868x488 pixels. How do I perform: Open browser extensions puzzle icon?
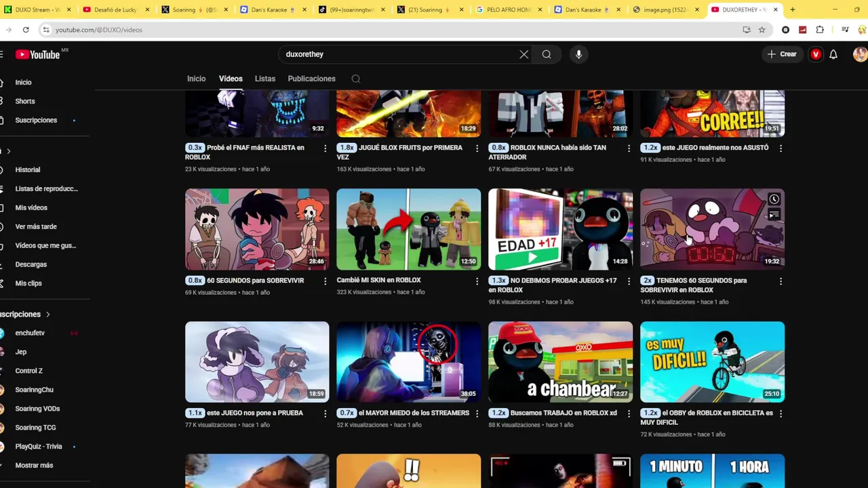[820, 30]
